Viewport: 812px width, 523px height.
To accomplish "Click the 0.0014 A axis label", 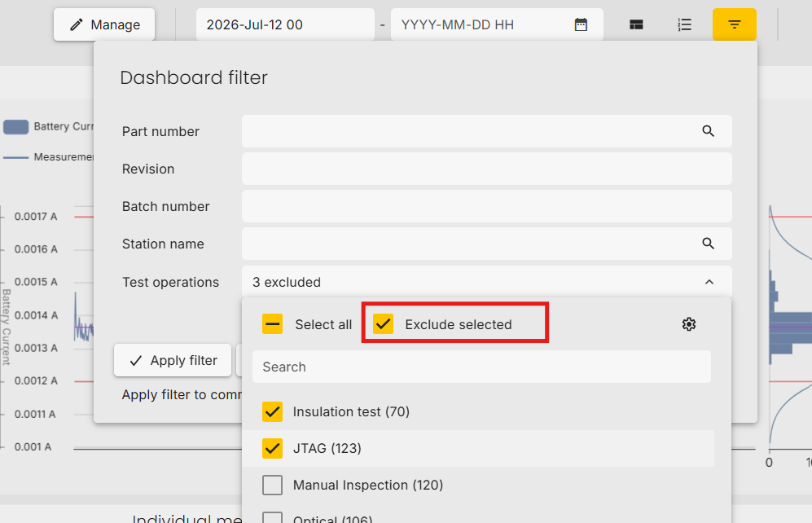I will click(x=36, y=315).
